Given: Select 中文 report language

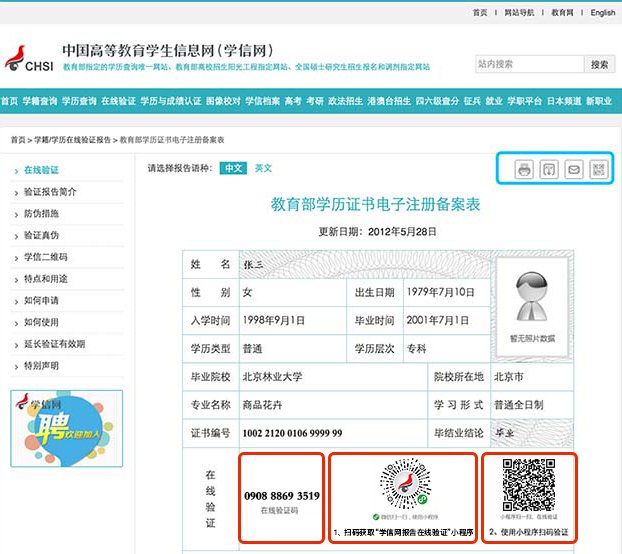Looking at the screenshot, I should point(233,168).
